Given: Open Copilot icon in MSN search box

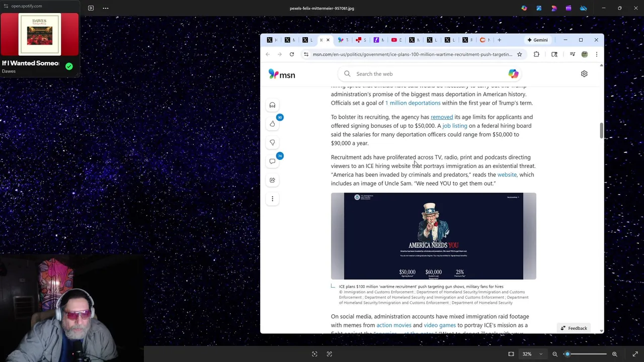Looking at the screenshot, I should click(x=513, y=74).
